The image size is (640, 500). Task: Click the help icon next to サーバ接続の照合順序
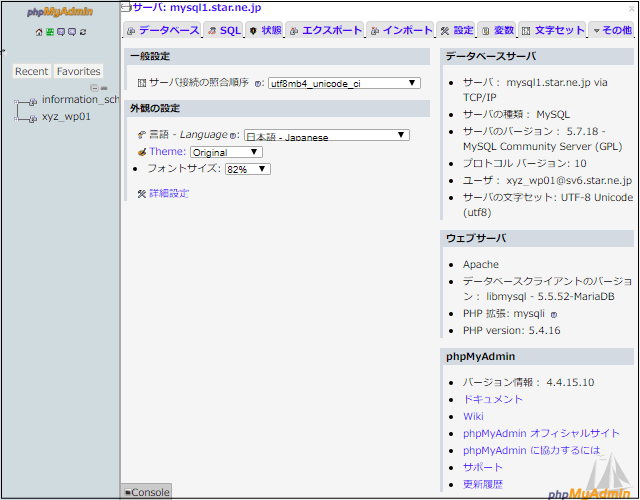coord(258,84)
